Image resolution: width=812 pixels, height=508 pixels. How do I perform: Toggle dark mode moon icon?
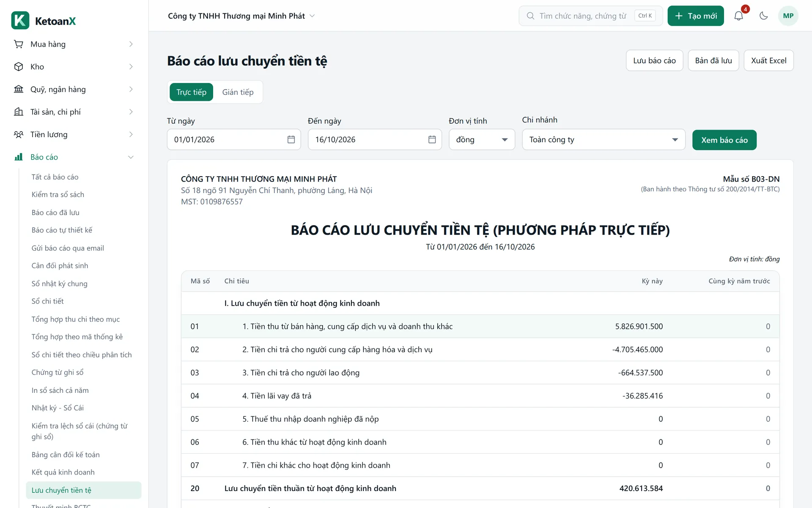tap(763, 16)
